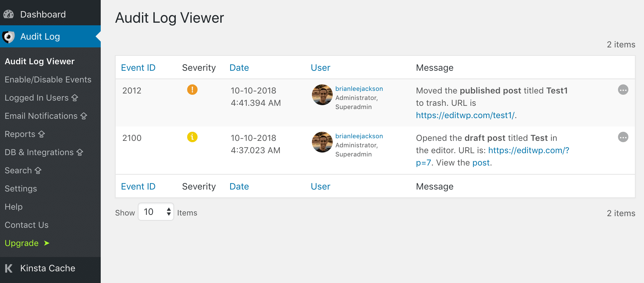Click the Kinsta Cache K icon
This screenshot has width=644, height=283.
(9, 268)
